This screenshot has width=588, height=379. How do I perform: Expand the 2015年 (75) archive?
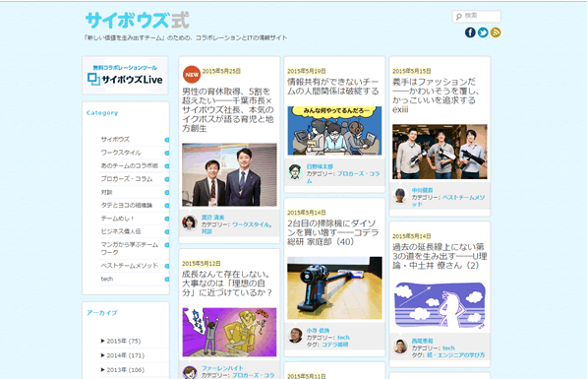[x=121, y=341]
